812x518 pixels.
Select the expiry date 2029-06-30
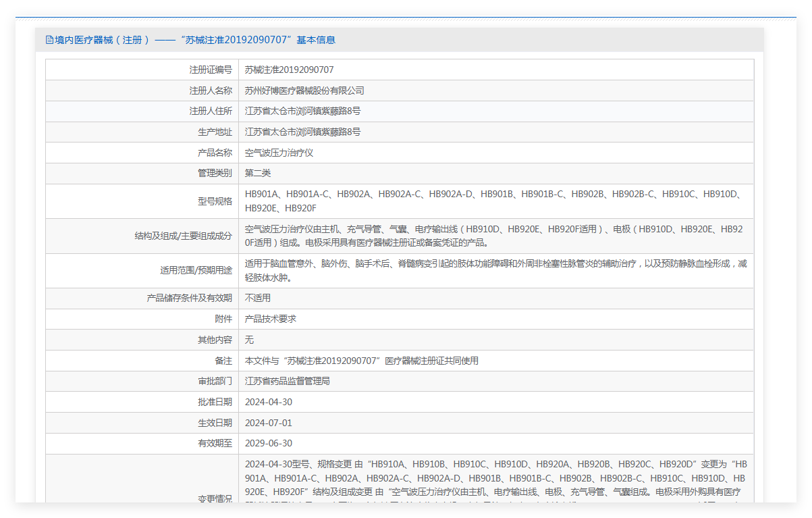269,443
